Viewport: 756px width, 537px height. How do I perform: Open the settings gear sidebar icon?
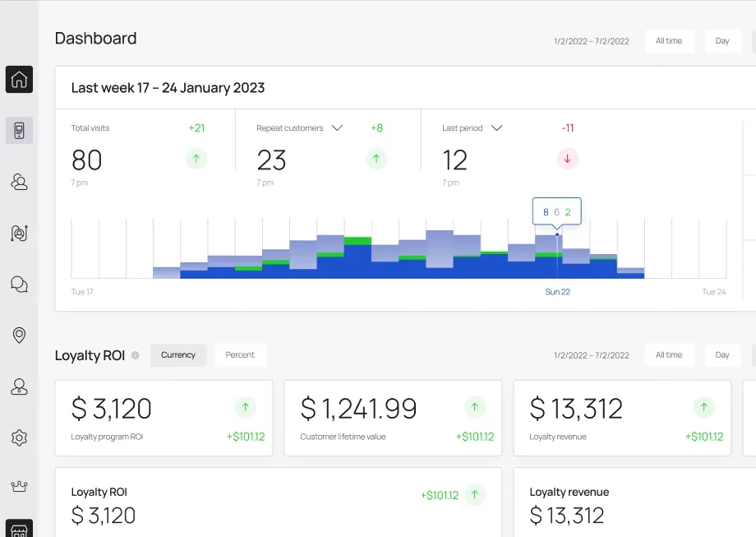[x=19, y=437]
